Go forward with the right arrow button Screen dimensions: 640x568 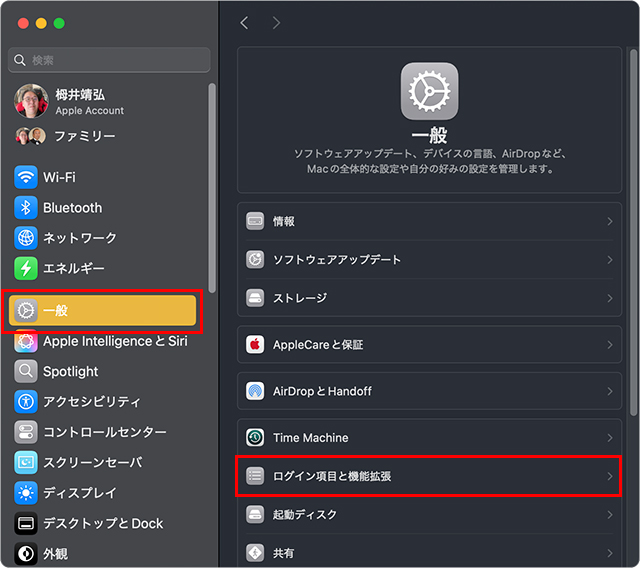(x=276, y=23)
